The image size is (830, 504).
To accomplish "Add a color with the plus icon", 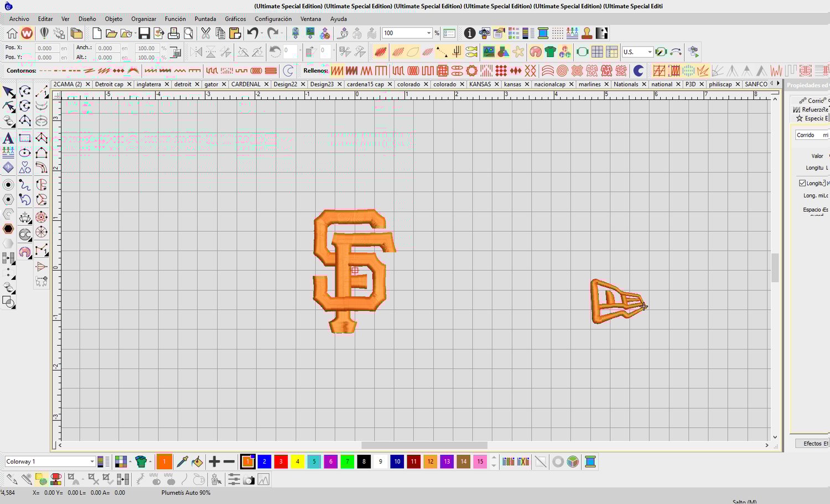I will tap(214, 461).
